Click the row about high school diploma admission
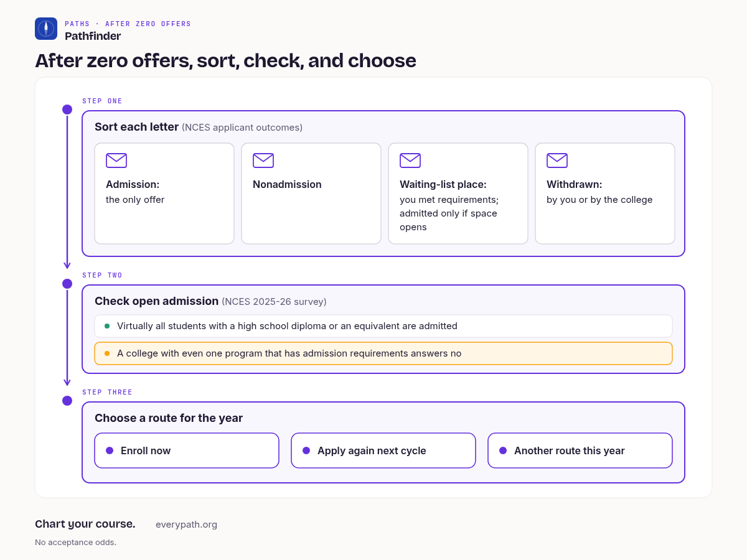The width and height of the screenshot is (747, 560). [x=383, y=326]
